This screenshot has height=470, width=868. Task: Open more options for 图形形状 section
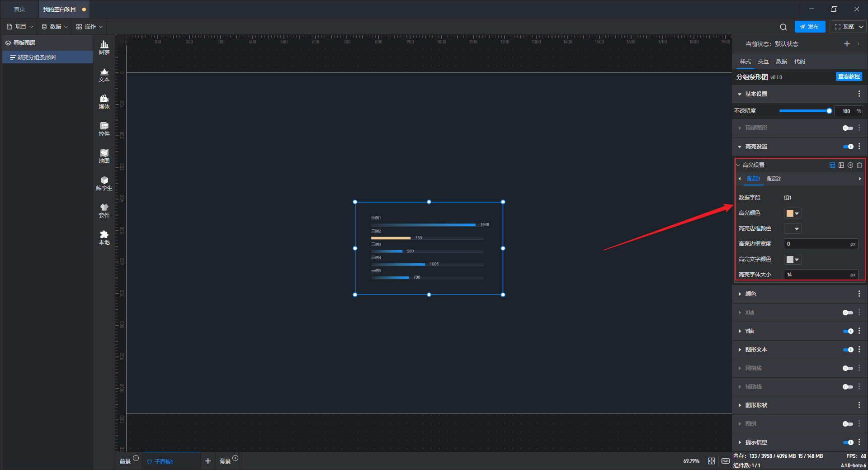tap(859, 405)
